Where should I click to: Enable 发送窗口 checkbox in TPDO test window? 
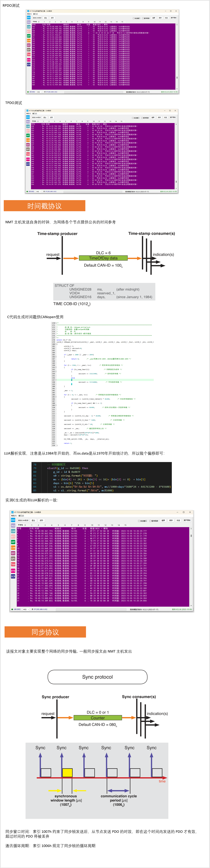(136, 118)
